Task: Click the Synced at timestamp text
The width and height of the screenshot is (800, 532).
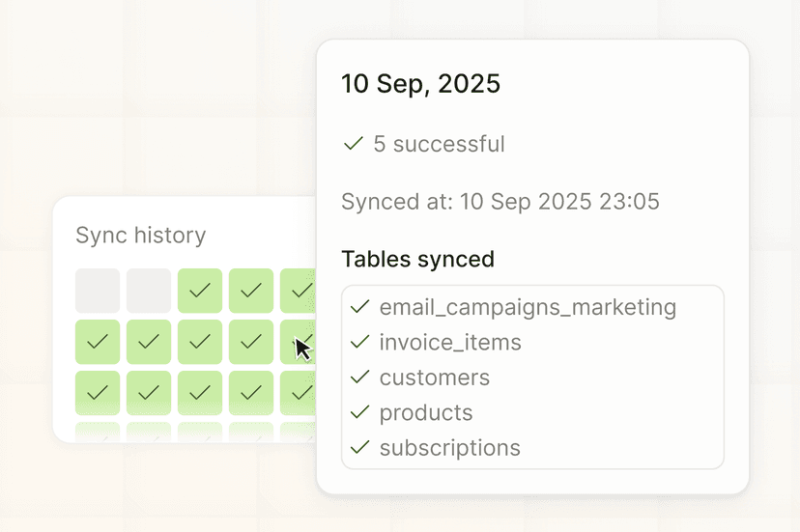Action: [x=500, y=202]
